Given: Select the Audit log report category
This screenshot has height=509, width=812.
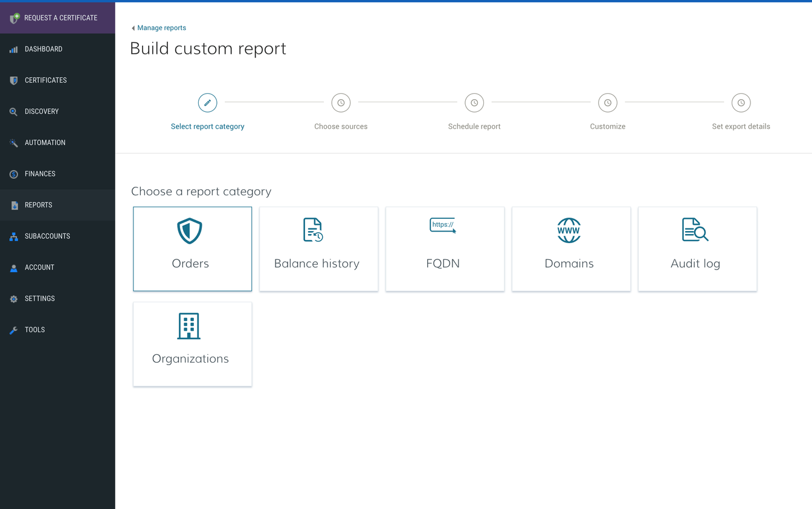Looking at the screenshot, I should coord(697,249).
